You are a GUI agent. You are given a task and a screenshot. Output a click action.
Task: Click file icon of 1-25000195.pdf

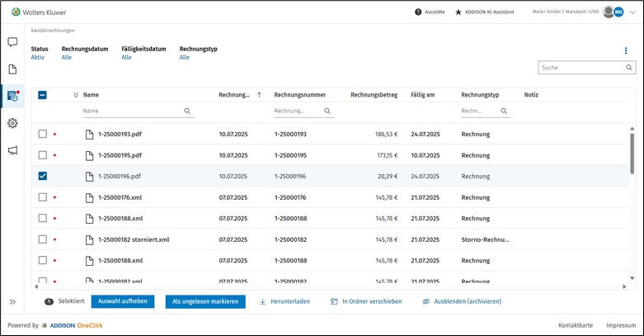89,155
